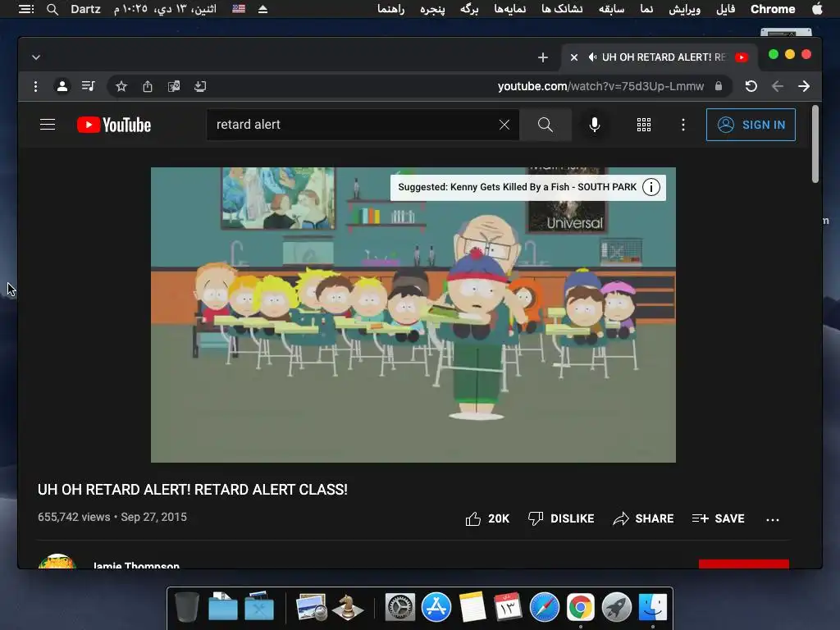This screenshot has width=840, height=630.
Task: Open the tab search chevron
Action: 36,57
